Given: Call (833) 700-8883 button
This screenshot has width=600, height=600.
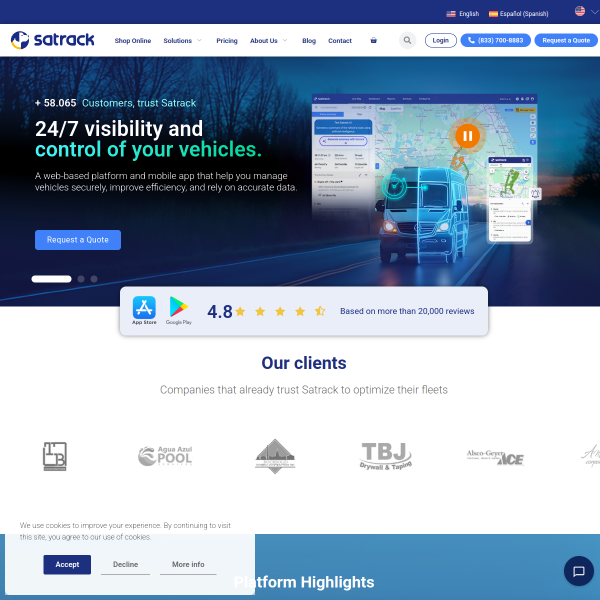Looking at the screenshot, I should click(x=495, y=40).
